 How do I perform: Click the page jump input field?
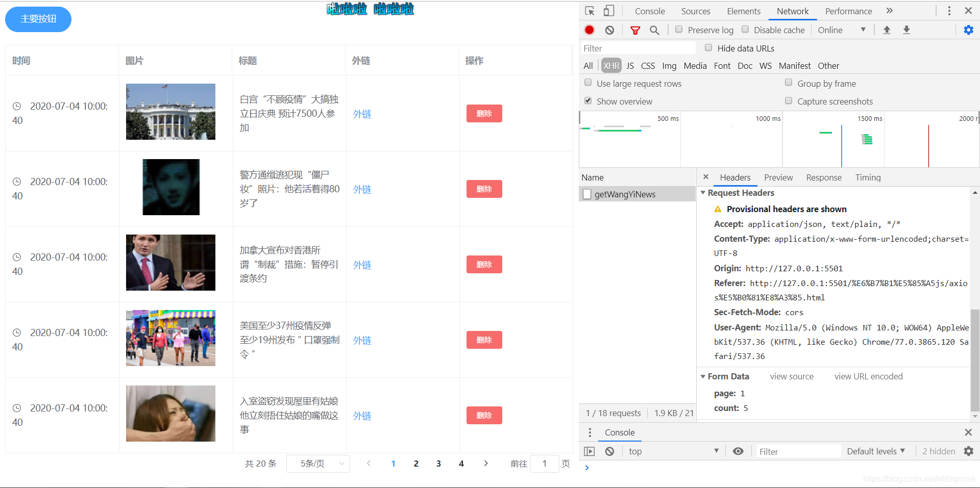coord(544,464)
